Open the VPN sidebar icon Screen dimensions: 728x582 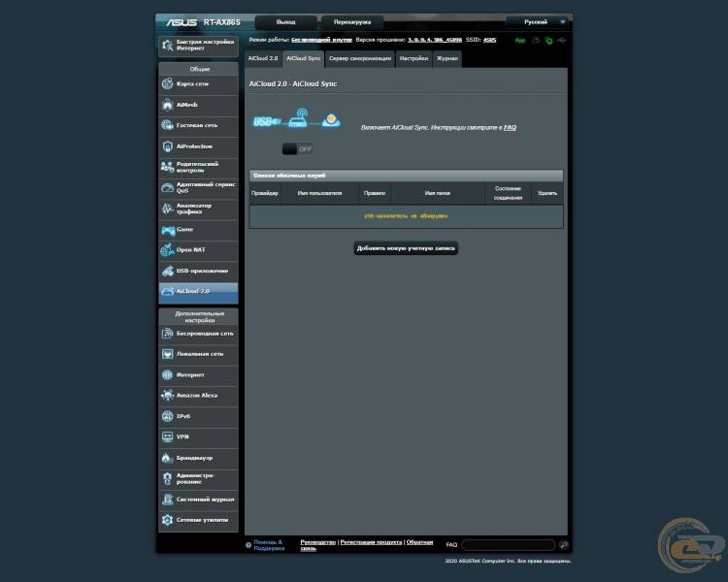click(x=167, y=436)
